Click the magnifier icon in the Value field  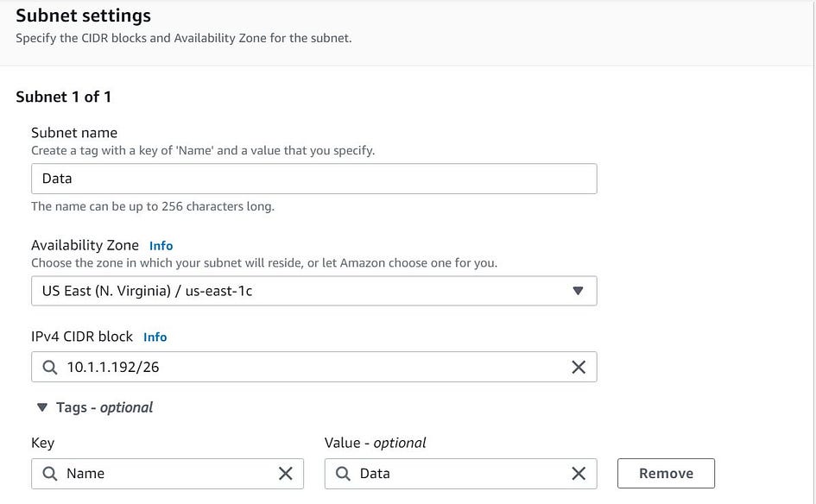[x=344, y=473]
